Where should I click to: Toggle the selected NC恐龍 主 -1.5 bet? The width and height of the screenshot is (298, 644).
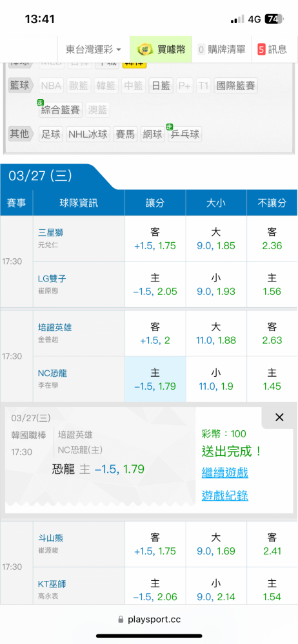pos(155,379)
